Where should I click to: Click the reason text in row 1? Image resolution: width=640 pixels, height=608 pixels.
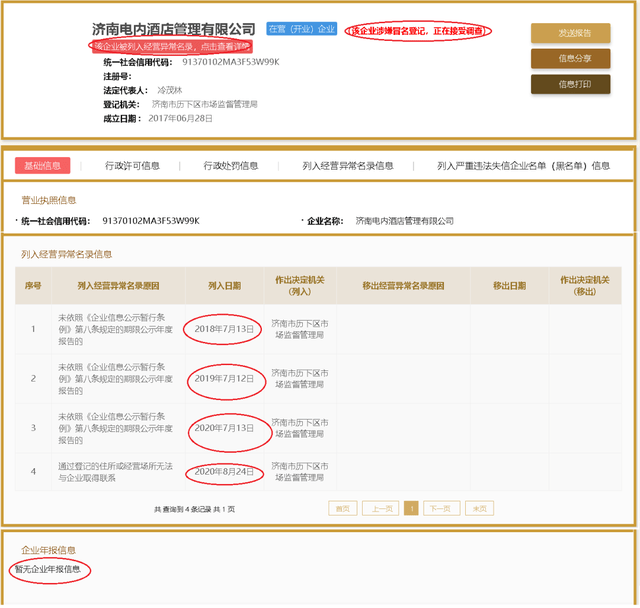click(116, 329)
